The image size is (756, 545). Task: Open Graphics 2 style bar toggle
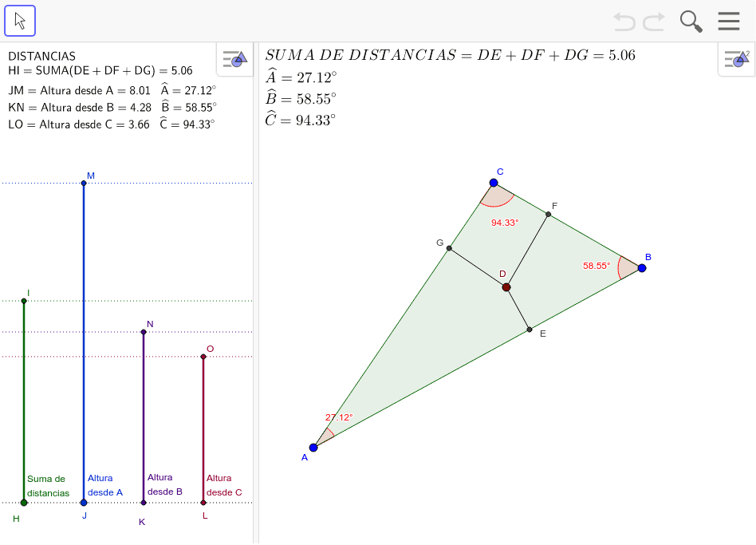pyautogui.click(x=737, y=59)
